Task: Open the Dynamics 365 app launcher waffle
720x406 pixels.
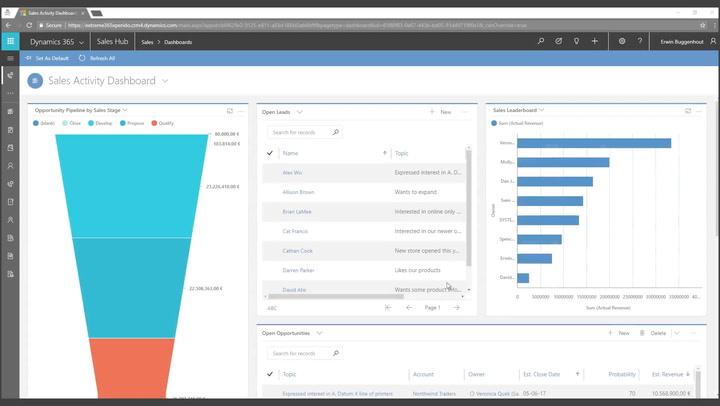Action: tap(10, 41)
